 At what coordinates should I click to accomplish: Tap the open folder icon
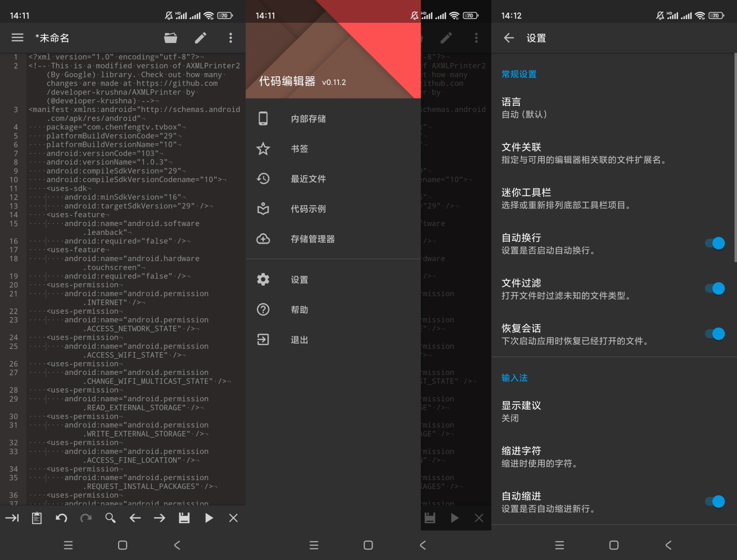[171, 38]
